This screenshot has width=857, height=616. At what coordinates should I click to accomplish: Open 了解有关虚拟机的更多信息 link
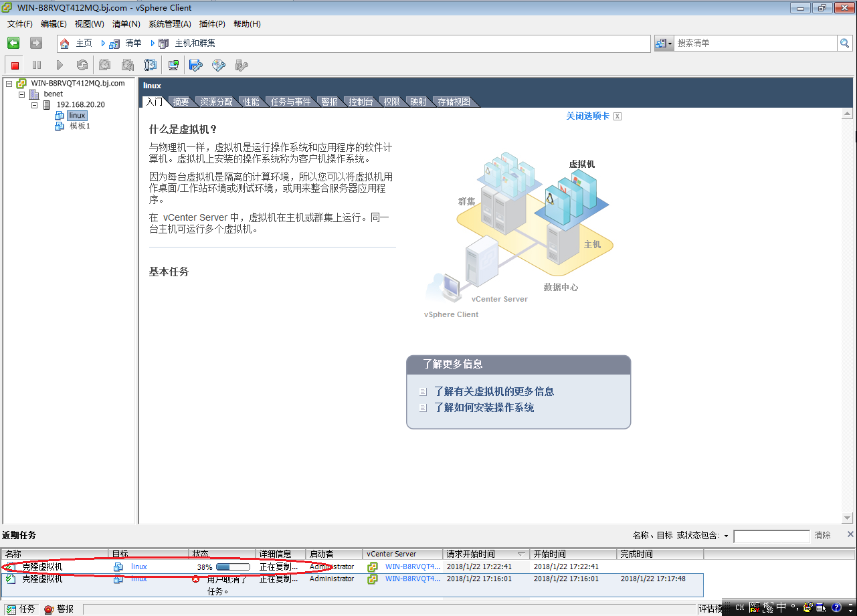pyautogui.click(x=494, y=392)
